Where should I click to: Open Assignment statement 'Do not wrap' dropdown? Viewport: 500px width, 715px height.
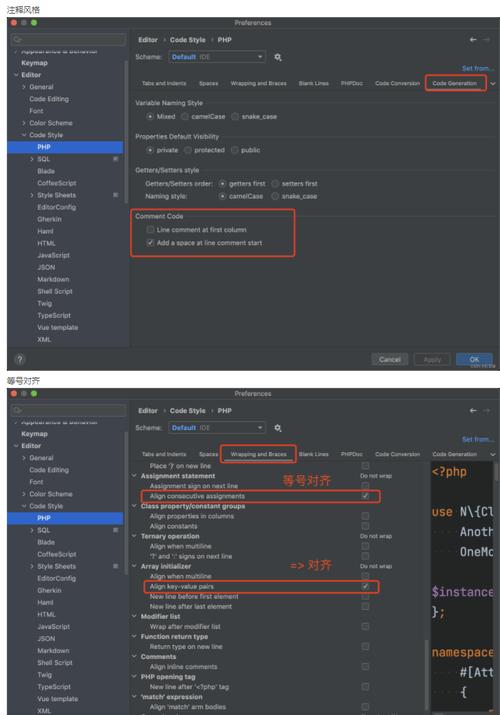[376, 476]
